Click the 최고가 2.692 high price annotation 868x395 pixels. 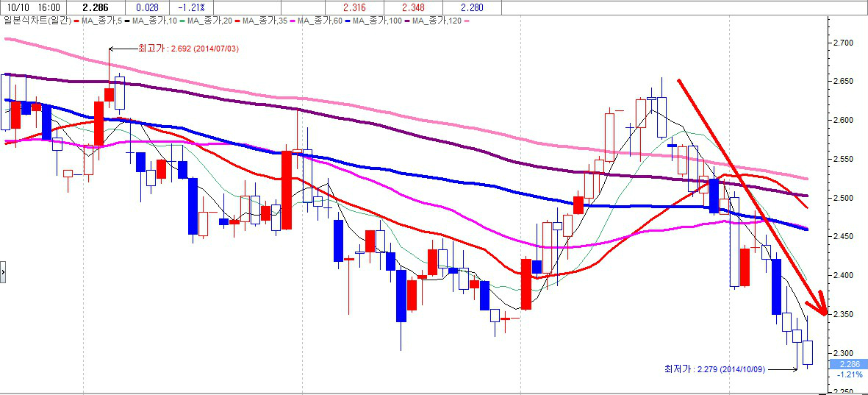point(188,49)
